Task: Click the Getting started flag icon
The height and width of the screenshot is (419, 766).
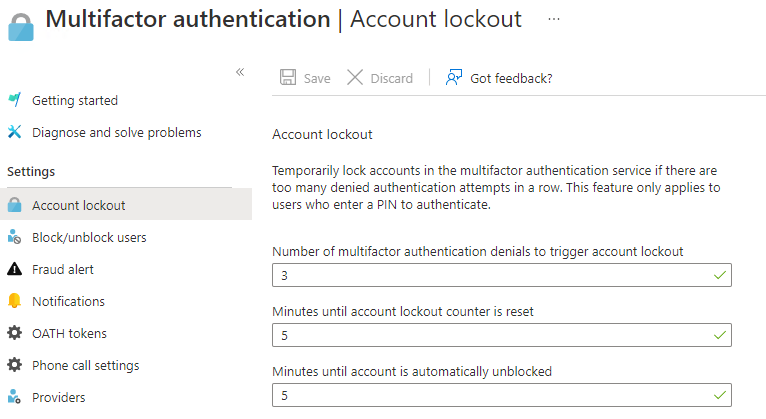Action: [15, 100]
